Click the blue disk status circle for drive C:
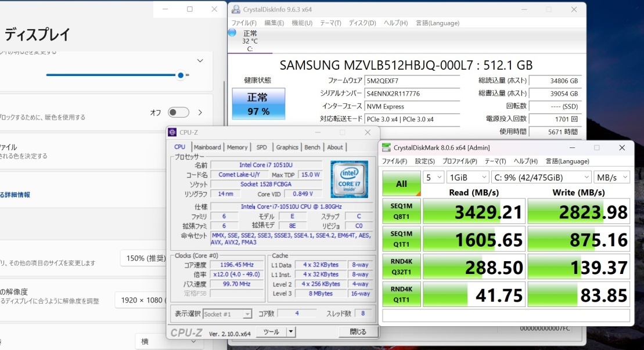The height and width of the screenshot is (350, 644). (x=232, y=33)
